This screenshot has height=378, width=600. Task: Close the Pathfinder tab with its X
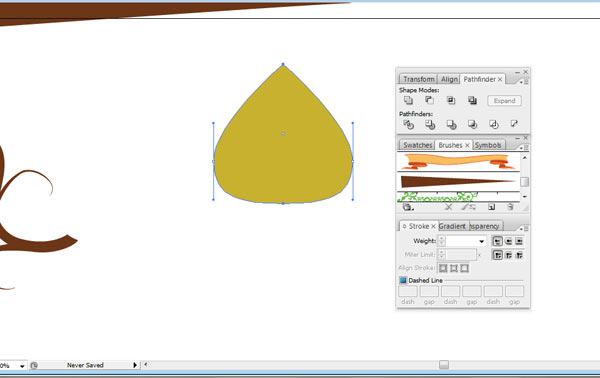pyautogui.click(x=500, y=79)
